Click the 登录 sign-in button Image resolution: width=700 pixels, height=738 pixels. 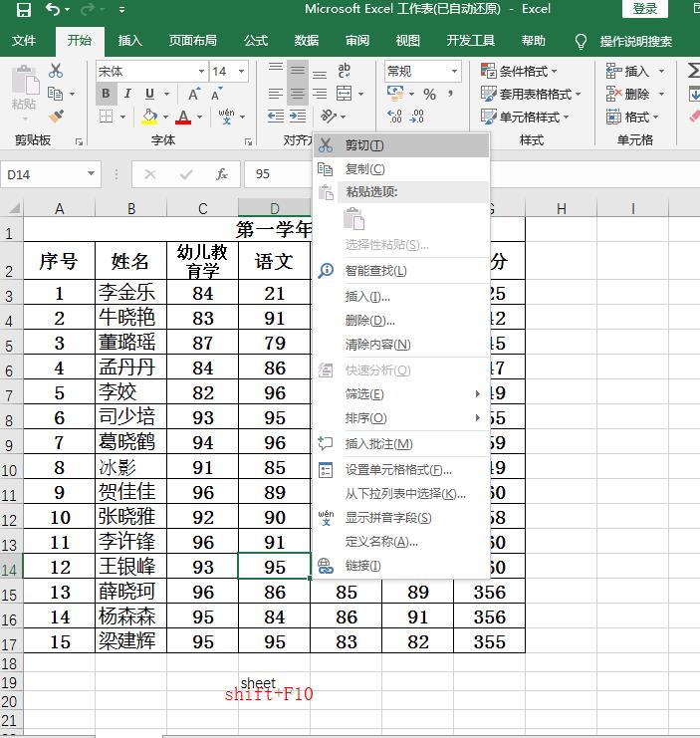click(644, 9)
